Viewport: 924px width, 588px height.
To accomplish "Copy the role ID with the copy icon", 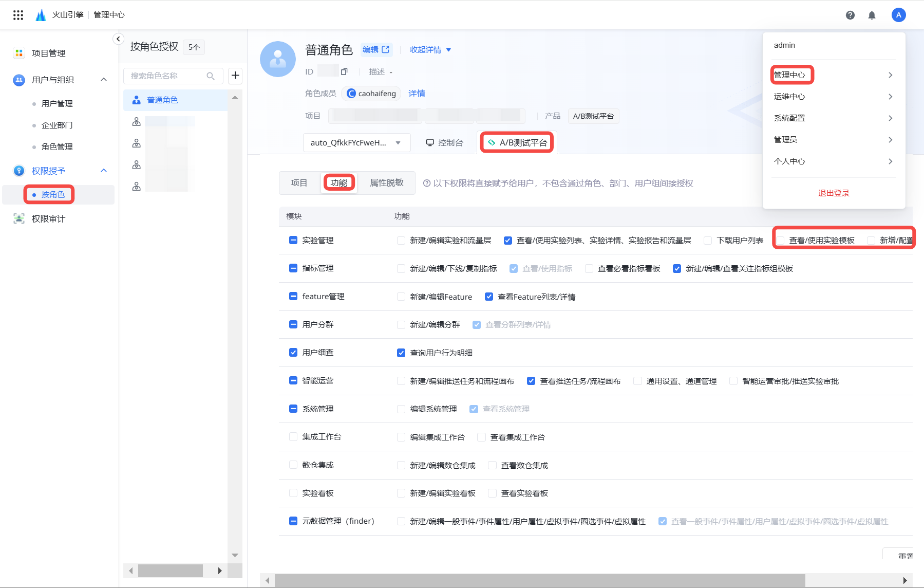I will [x=344, y=71].
